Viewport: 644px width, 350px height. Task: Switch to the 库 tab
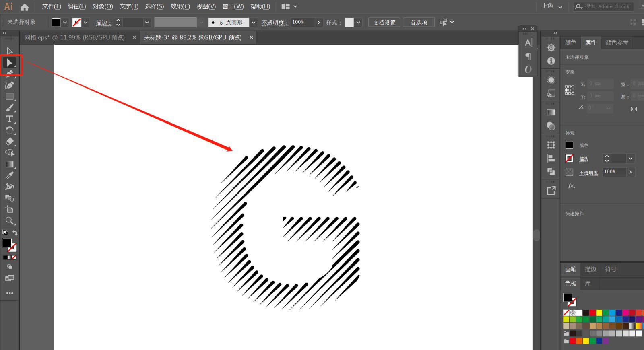point(588,284)
